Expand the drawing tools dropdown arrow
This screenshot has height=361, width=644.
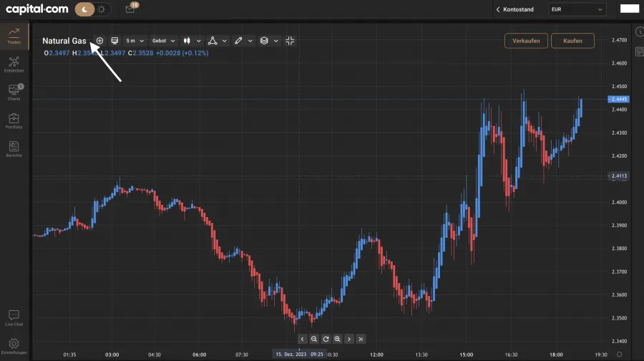pyautogui.click(x=250, y=41)
